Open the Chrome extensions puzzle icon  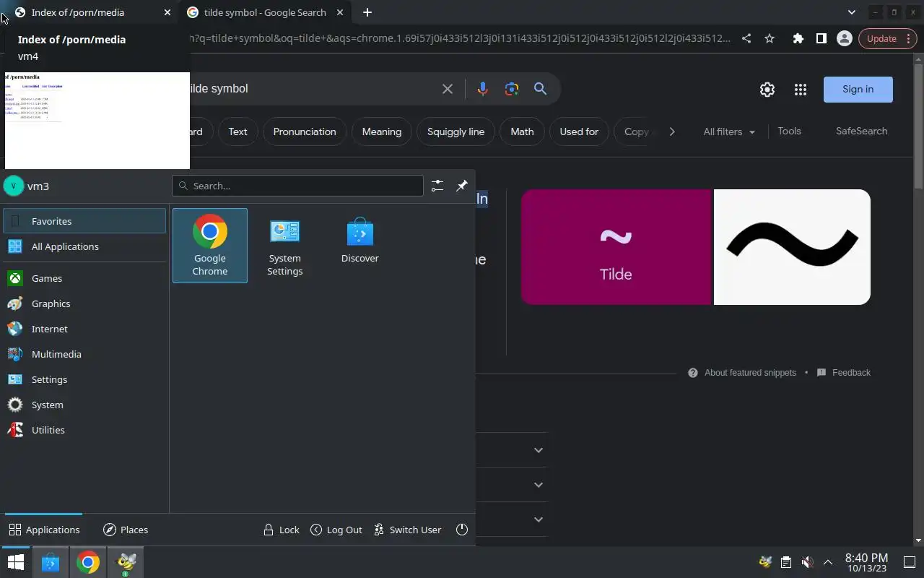(x=798, y=38)
